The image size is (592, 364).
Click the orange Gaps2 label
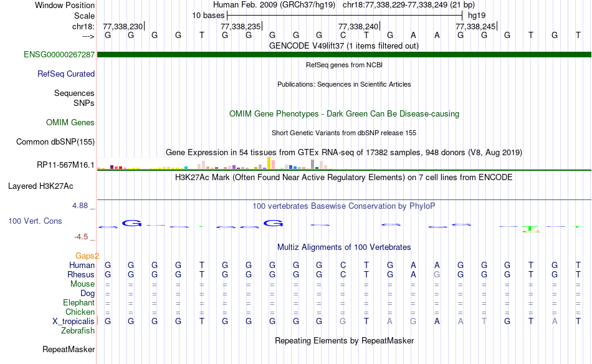point(87,256)
